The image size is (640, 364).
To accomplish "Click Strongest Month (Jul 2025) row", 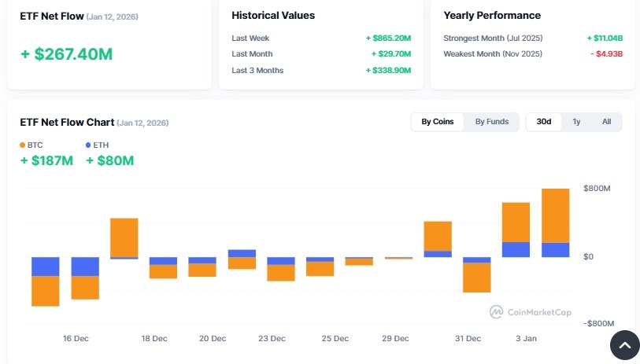I will [493, 38].
